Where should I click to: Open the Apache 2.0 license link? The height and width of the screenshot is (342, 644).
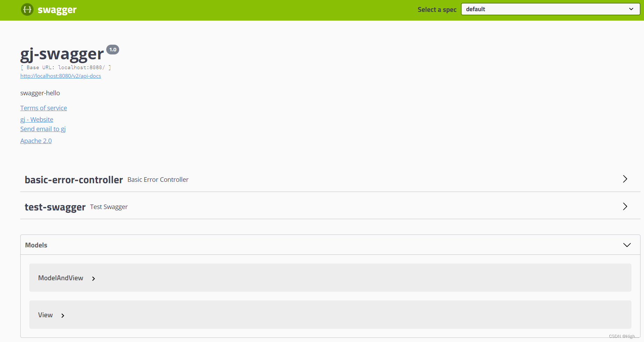click(36, 141)
